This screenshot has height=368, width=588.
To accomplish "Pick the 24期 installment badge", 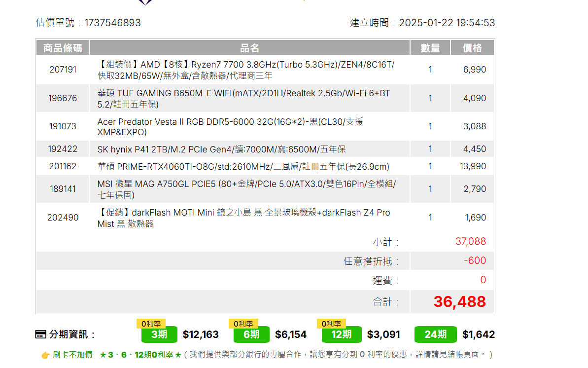I will tap(435, 334).
